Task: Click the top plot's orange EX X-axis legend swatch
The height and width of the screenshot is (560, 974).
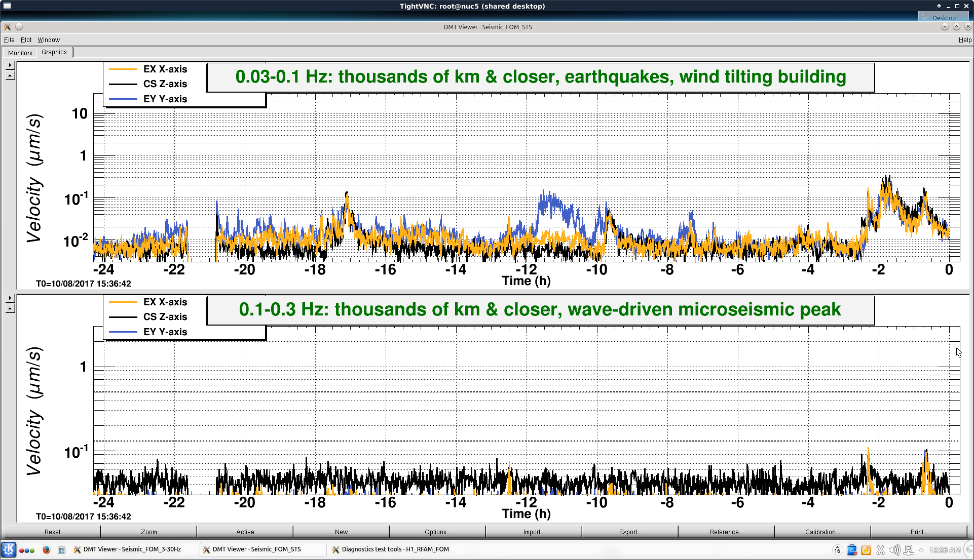Action: (123, 69)
